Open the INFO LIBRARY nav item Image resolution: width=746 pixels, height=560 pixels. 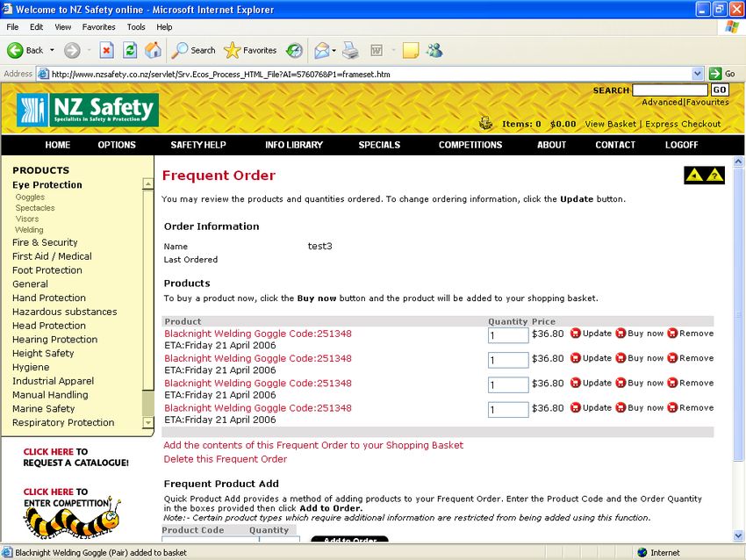[x=294, y=145]
